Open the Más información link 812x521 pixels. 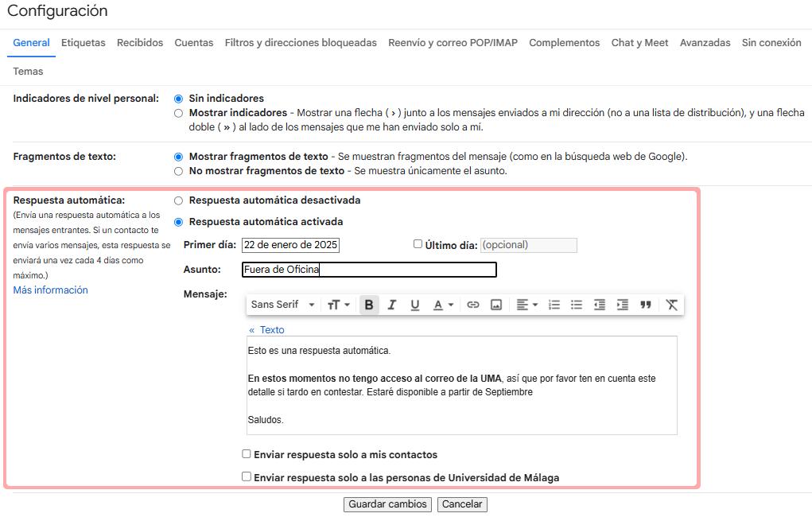pyautogui.click(x=51, y=290)
